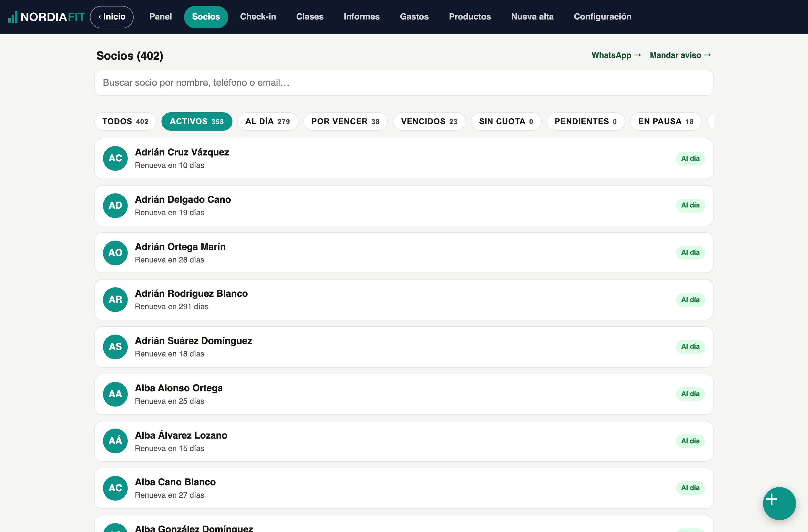The image size is (808, 532).
Task: Click the name Adrián Ortega Marín
Action: tap(180, 247)
